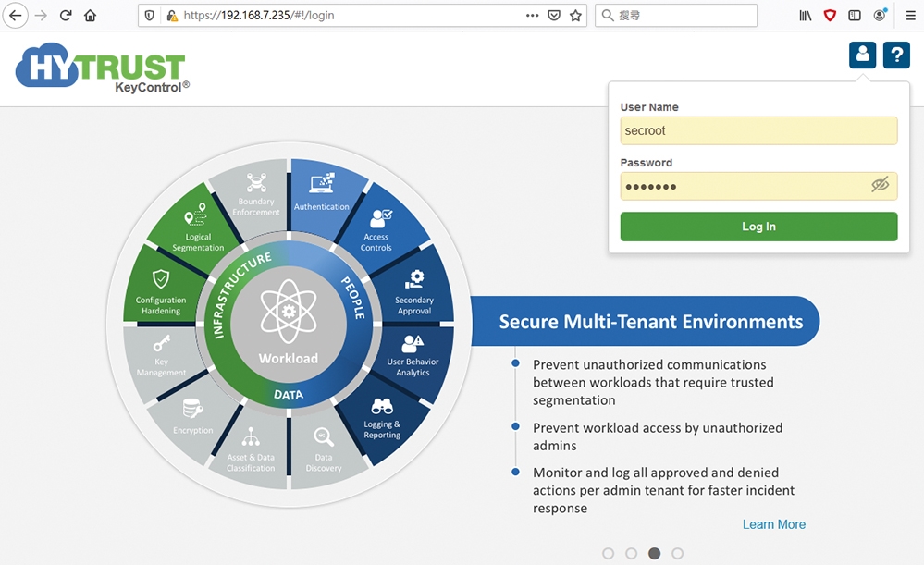
Task: Click the green Log In button
Action: [x=759, y=227]
